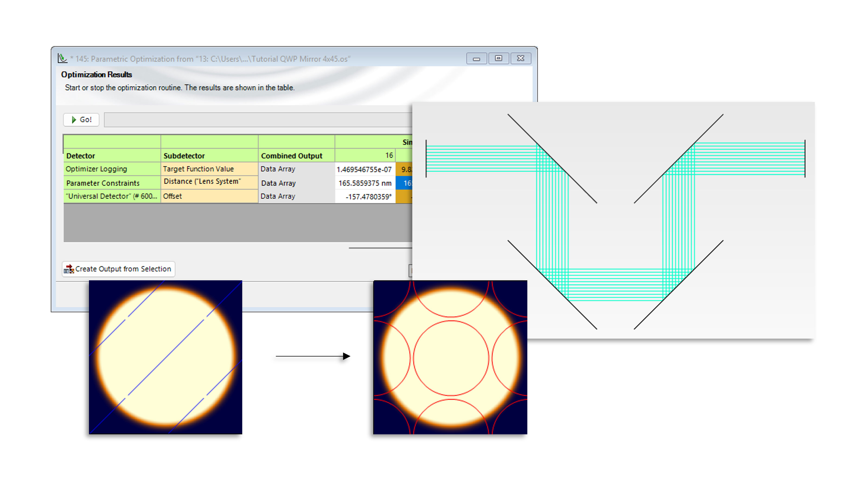Click the optimization progress bar

pos(258,120)
